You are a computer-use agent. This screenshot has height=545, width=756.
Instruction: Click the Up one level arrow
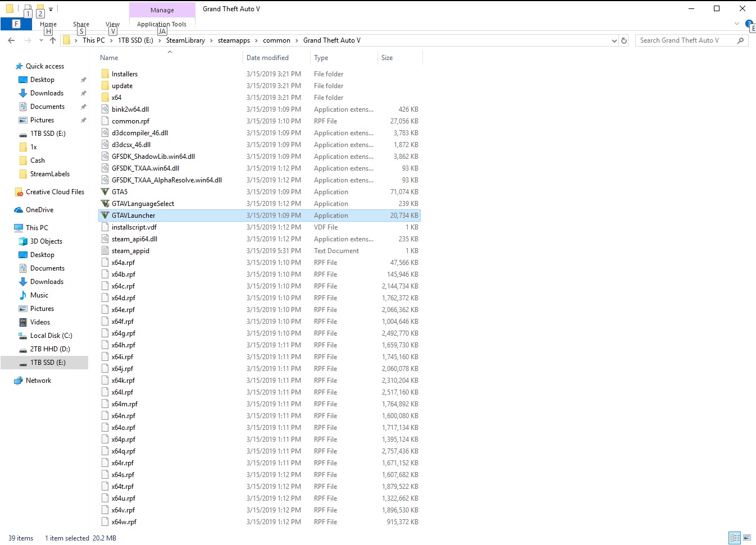53,40
